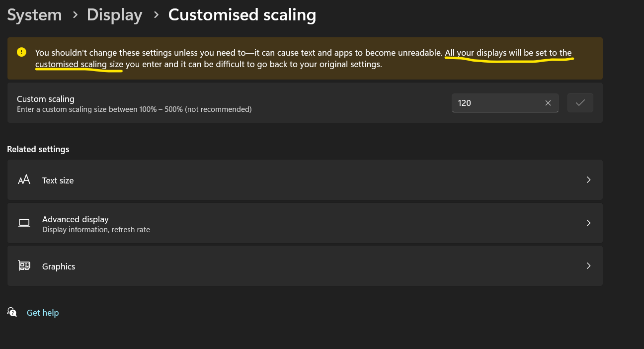Apply custom scaling with the checkmark icon
The height and width of the screenshot is (349, 644).
click(580, 102)
